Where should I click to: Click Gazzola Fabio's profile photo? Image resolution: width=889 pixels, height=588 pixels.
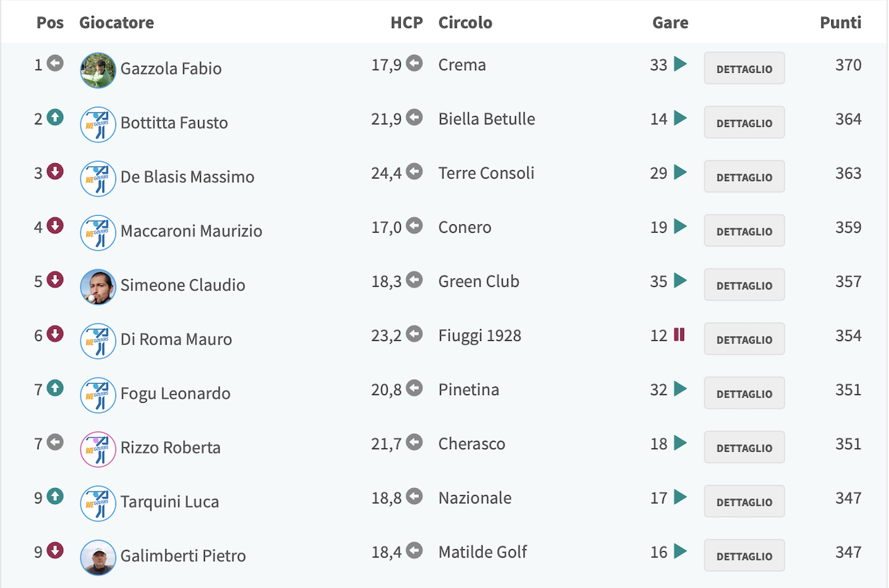tap(98, 70)
